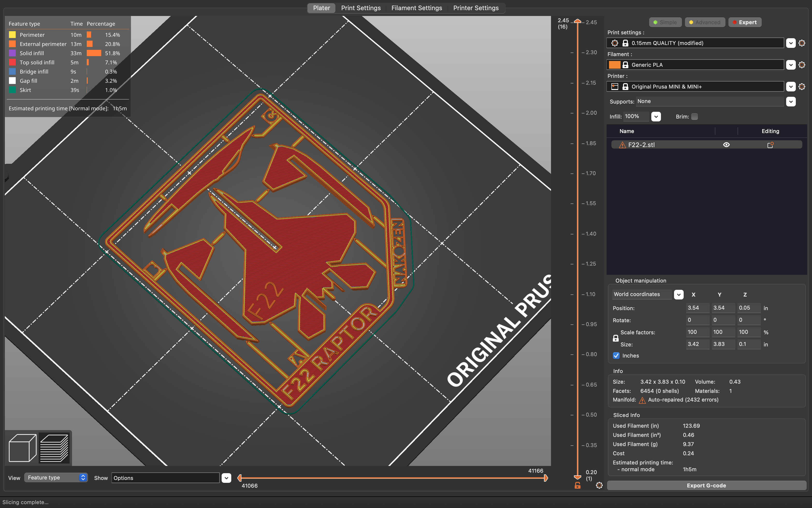This screenshot has width=812, height=508.
Task: Open the Print Settings tab
Action: point(361,8)
